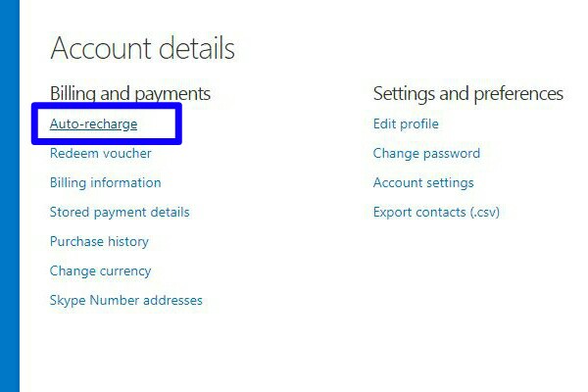Go to Stored payment details
This screenshot has width=588, height=392.
tap(120, 212)
